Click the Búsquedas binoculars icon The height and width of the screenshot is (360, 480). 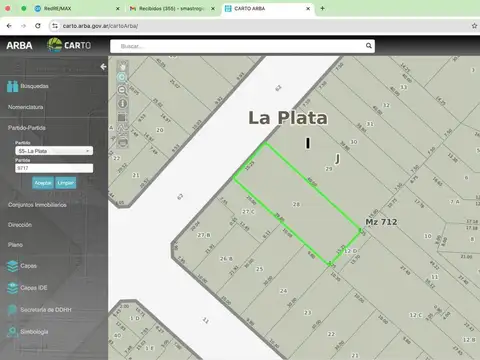(12, 86)
